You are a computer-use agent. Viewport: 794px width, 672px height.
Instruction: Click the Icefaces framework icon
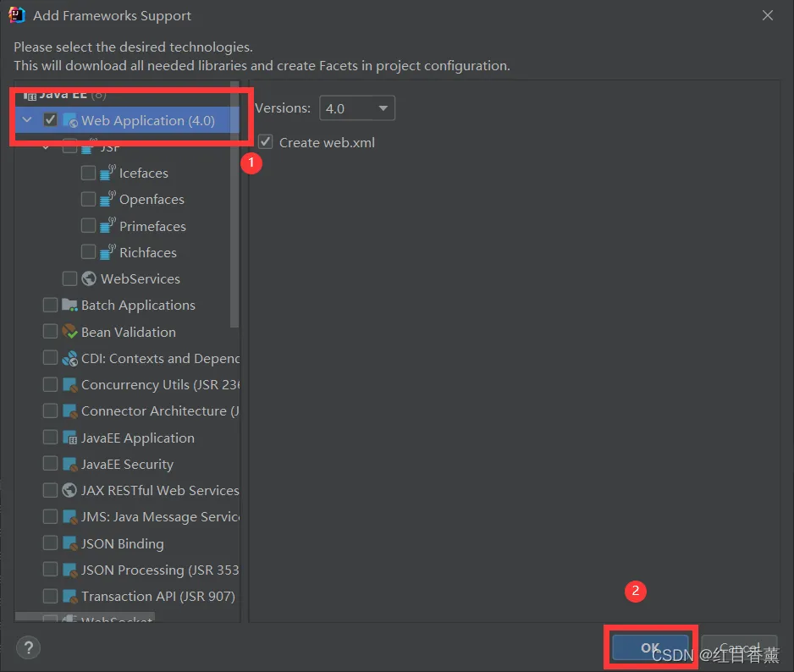[108, 172]
